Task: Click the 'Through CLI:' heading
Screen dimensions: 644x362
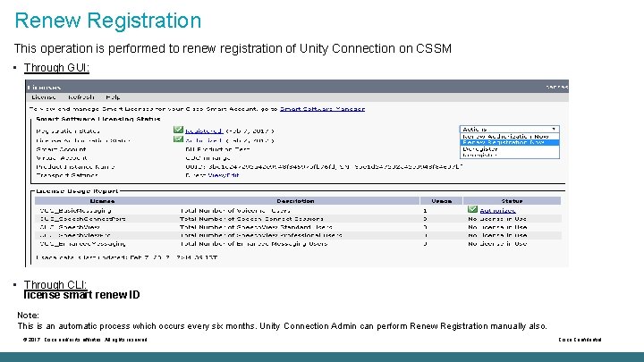Action: (55, 284)
